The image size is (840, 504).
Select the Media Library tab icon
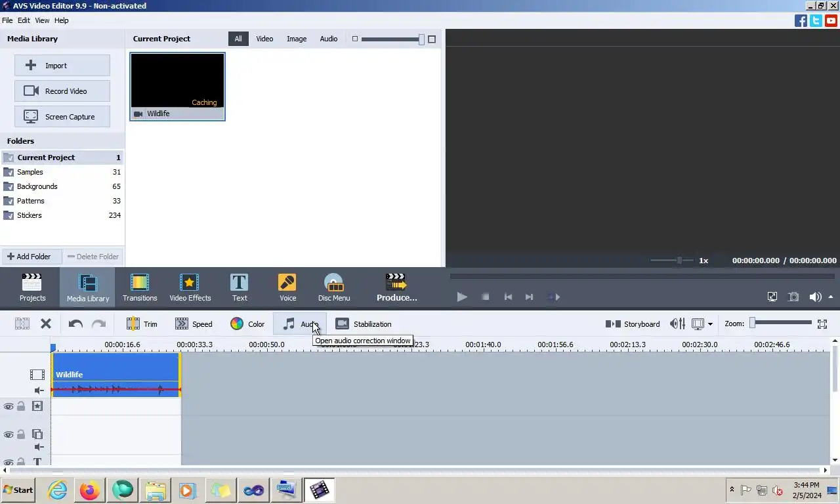click(87, 287)
